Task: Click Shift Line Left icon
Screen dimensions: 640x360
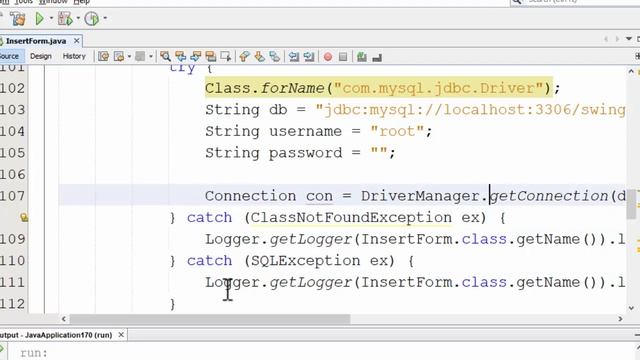Action: pyautogui.click(x=293, y=56)
